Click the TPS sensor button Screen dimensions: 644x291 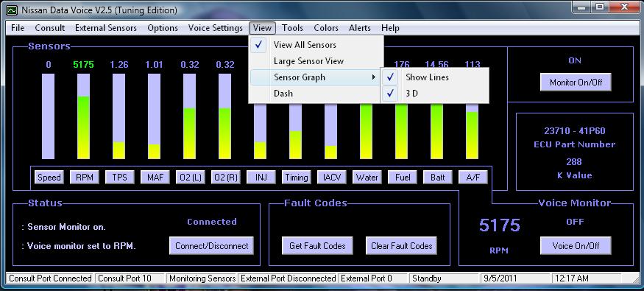(119, 178)
